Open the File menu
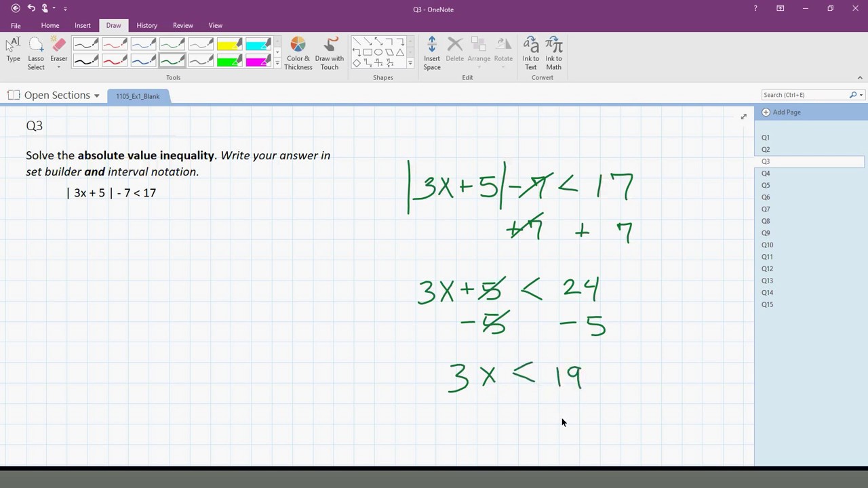 click(x=16, y=25)
